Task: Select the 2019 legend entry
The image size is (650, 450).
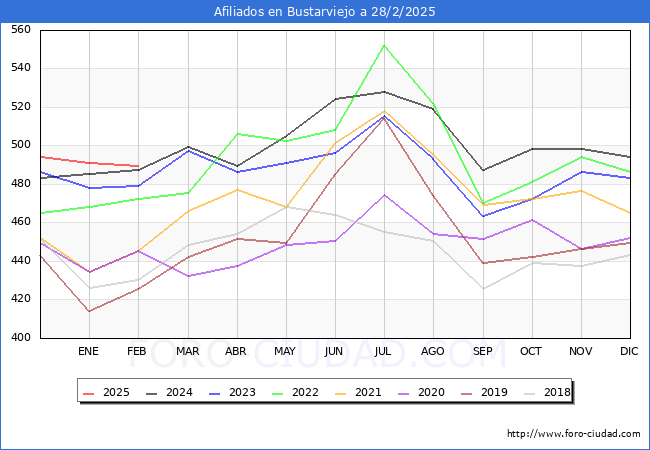Action: point(484,392)
